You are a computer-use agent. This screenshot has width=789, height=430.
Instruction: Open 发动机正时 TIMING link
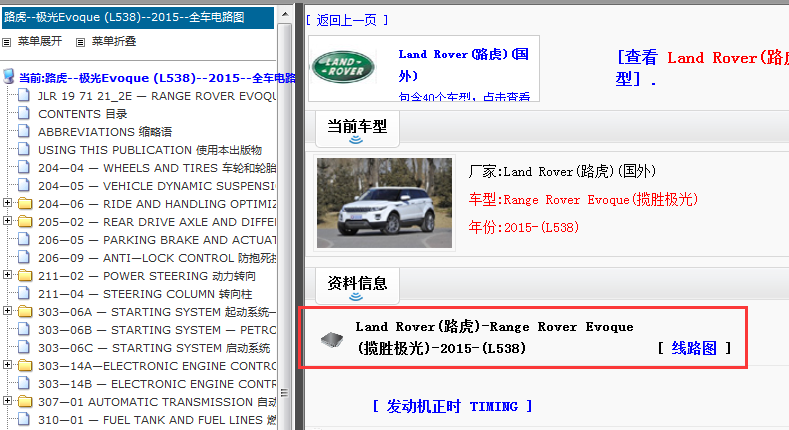click(x=452, y=406)
